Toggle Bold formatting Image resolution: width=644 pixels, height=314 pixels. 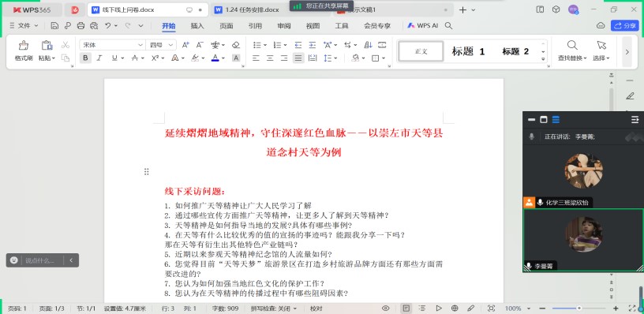(85, 58)
